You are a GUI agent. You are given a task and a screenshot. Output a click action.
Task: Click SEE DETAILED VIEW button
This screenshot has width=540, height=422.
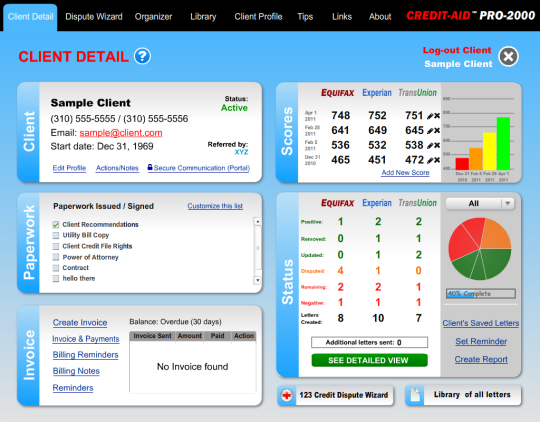click(370, 360)
